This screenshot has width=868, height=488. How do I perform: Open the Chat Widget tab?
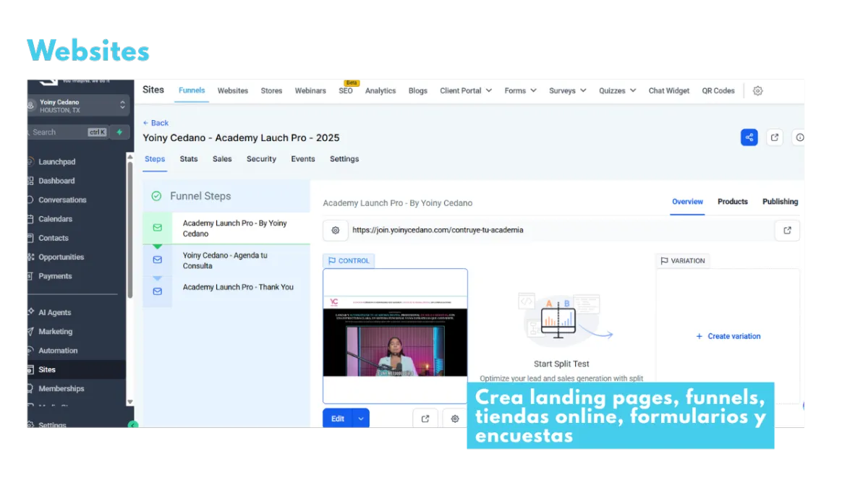pos(669,90)
